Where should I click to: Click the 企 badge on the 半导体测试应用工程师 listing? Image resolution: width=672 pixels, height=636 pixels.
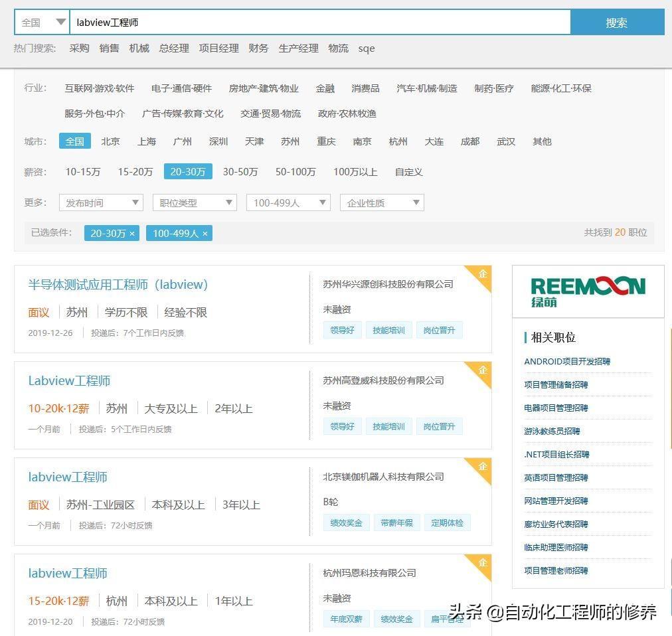tap(482, 274)
